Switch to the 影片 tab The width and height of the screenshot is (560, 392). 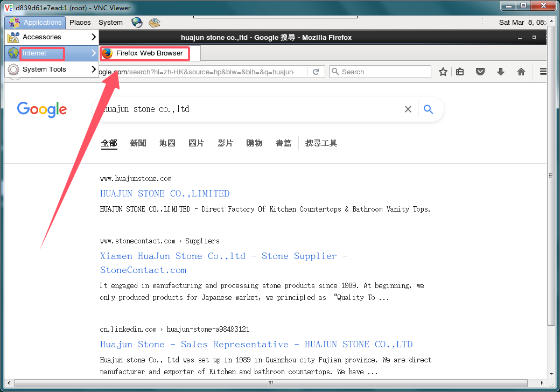(x=226, y=143)
